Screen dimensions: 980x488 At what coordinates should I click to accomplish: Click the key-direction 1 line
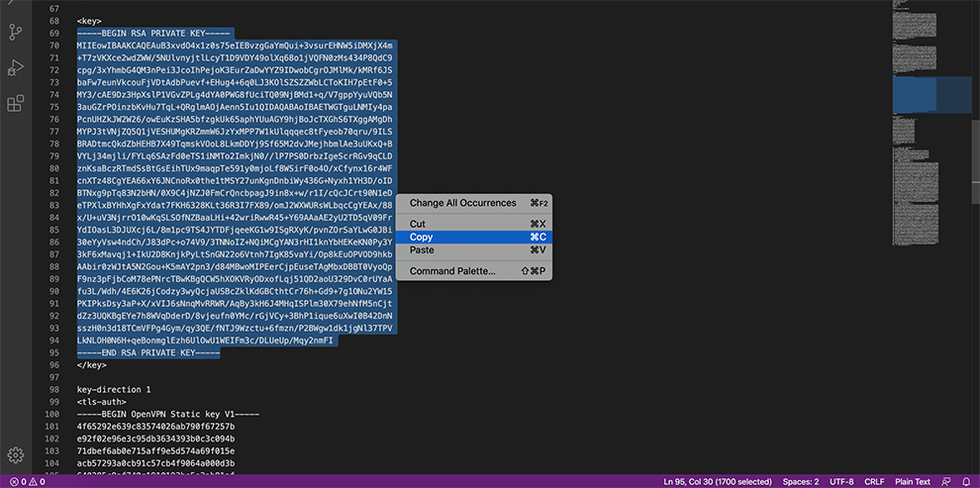[114, 390]
